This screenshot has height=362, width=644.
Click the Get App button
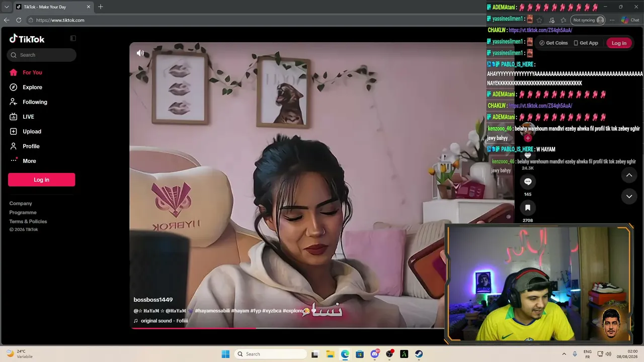[586, 43]
